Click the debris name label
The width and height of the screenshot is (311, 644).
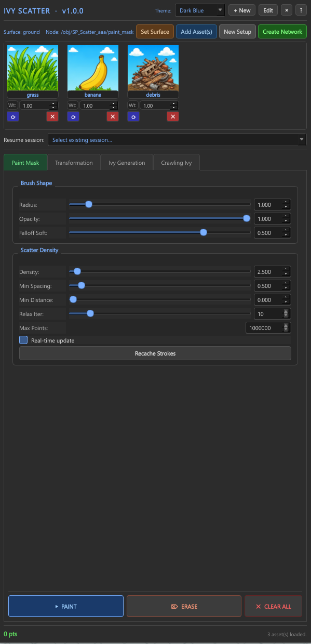(153, 95)
